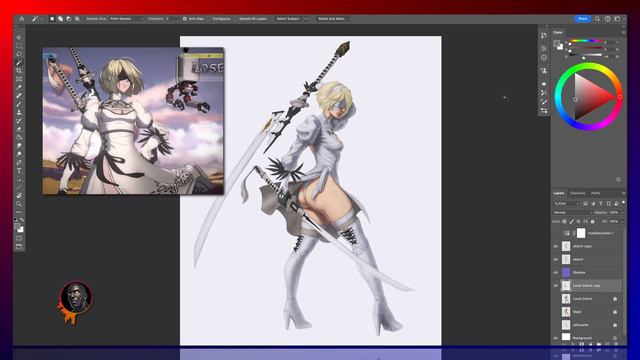The image size is (640, 360).
Task: Open the workspace switcher icon
Action: coord(618,19)
